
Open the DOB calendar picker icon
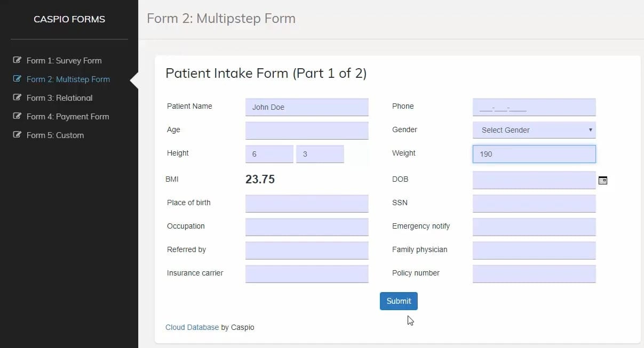(x=602, y=181)
